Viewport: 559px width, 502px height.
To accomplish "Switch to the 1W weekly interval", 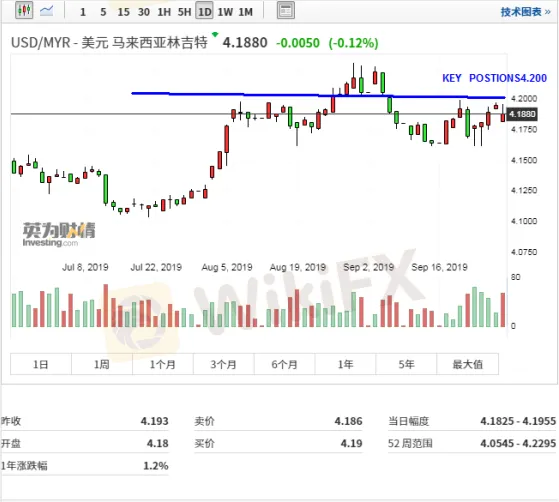I will (225, 12).
